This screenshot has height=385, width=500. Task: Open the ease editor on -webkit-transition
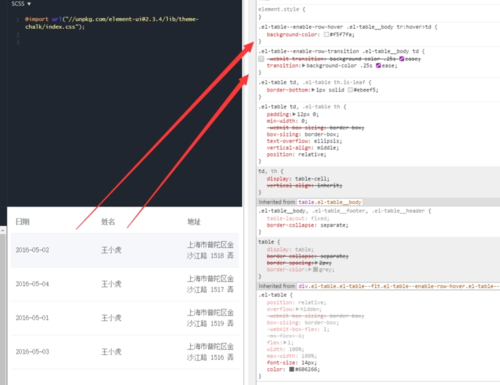(402, 59)
